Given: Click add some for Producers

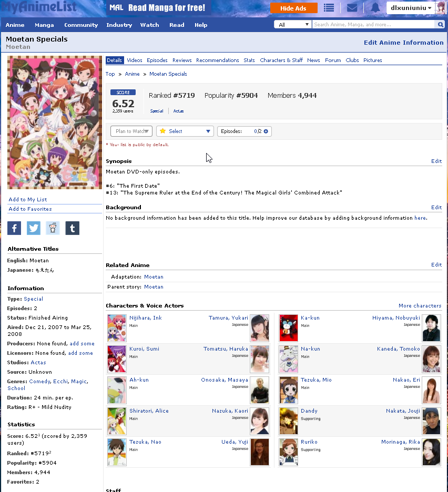Looking at the screenshot, I should [x=82, y=344].
